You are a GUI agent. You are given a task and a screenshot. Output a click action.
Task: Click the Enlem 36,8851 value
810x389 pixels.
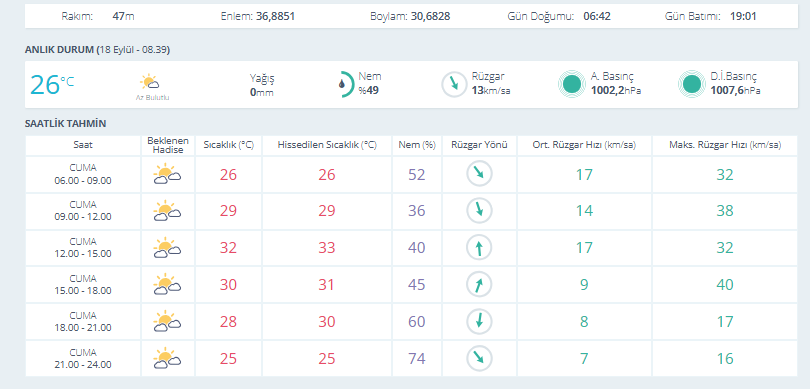pos(275,16)
